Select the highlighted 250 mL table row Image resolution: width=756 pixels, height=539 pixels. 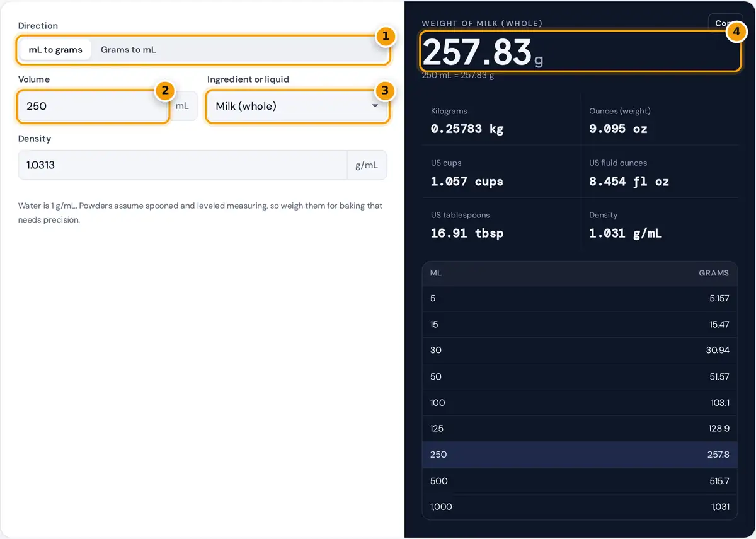point(580,455)
